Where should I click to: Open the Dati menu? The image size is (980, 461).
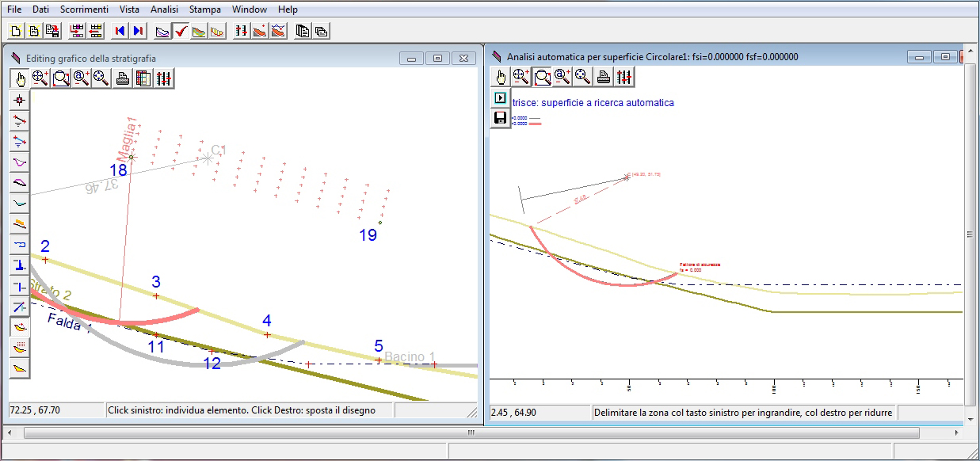40,10
